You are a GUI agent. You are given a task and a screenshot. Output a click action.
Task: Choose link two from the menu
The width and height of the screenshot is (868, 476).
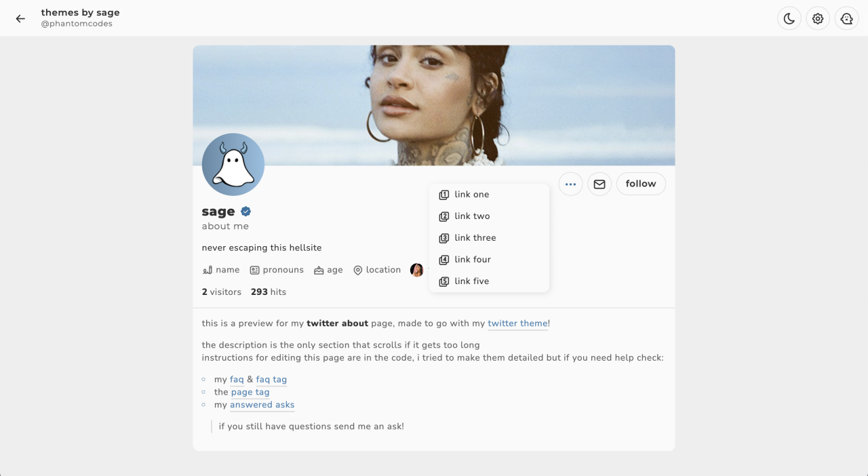pyautogui.click(x=472, y=216)
